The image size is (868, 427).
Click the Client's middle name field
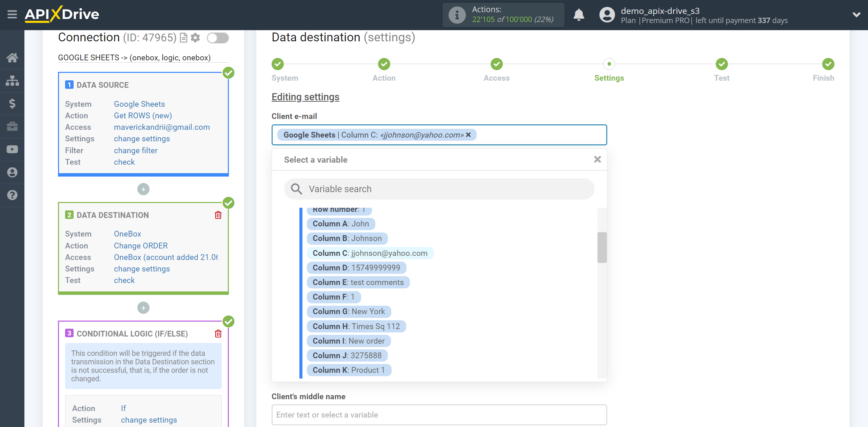click(439, 415)
